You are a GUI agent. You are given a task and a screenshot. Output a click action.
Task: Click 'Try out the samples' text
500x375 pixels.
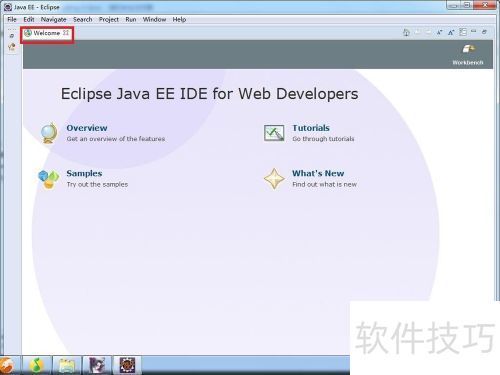click(97, 184)
